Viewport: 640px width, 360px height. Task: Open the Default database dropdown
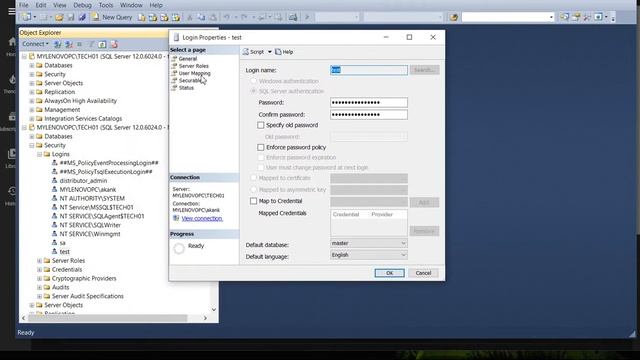click(369, 243)
